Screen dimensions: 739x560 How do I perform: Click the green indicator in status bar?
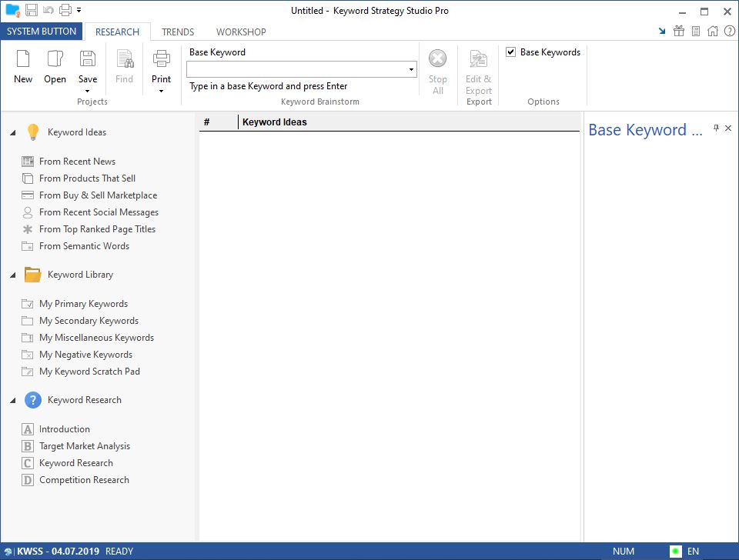[676, 551]
